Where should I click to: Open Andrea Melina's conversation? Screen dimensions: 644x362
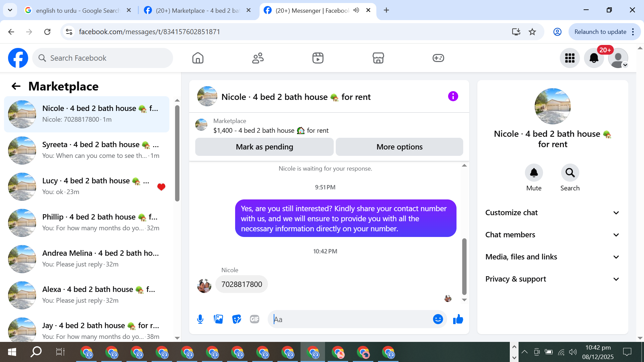[x=87, y=259]
